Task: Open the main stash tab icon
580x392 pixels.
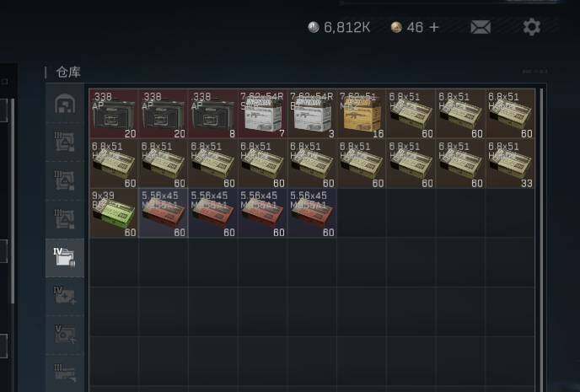Action: (x=65, y=104)
